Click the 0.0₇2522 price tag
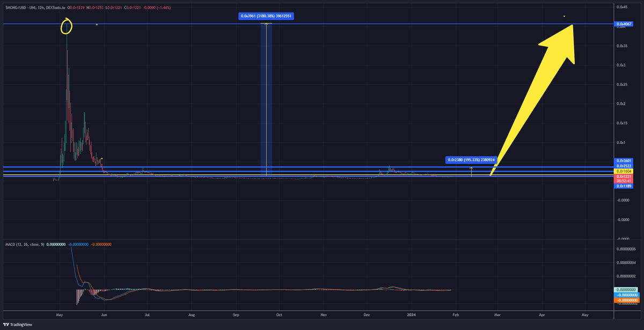The image size is (644, 330). (624, 166)
